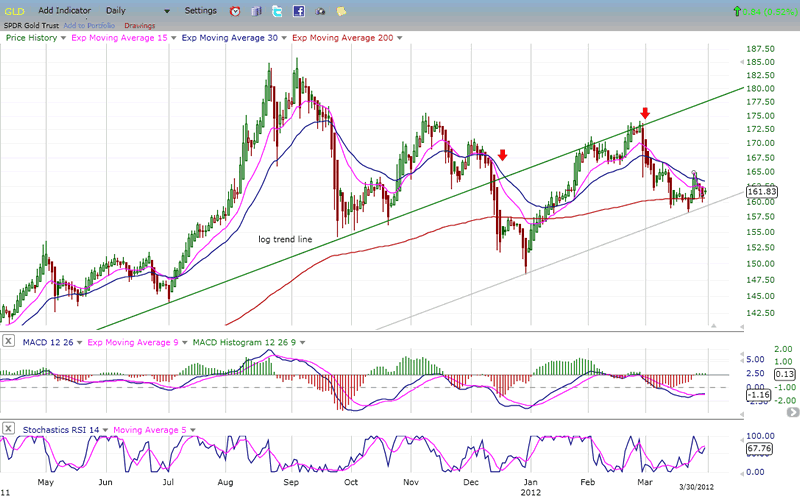Click the -1.16 MACD value label
This screenshot has height=497, width=800.
[759, 395]
